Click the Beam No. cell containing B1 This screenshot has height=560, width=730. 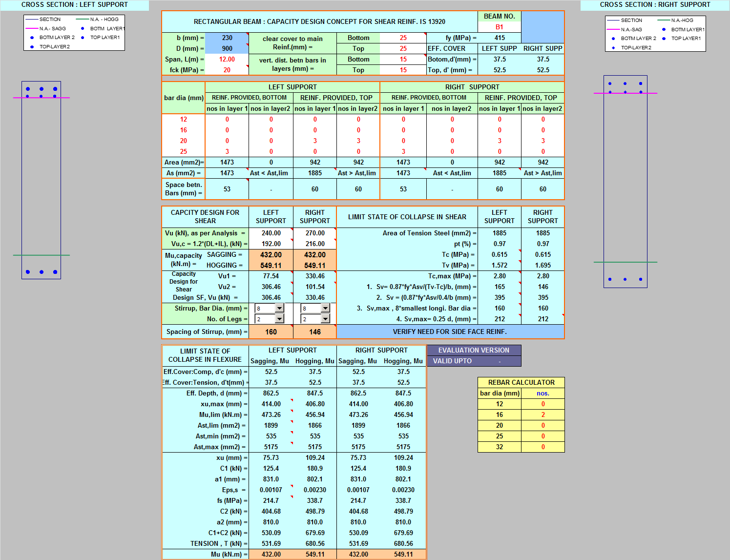[499, 27]
